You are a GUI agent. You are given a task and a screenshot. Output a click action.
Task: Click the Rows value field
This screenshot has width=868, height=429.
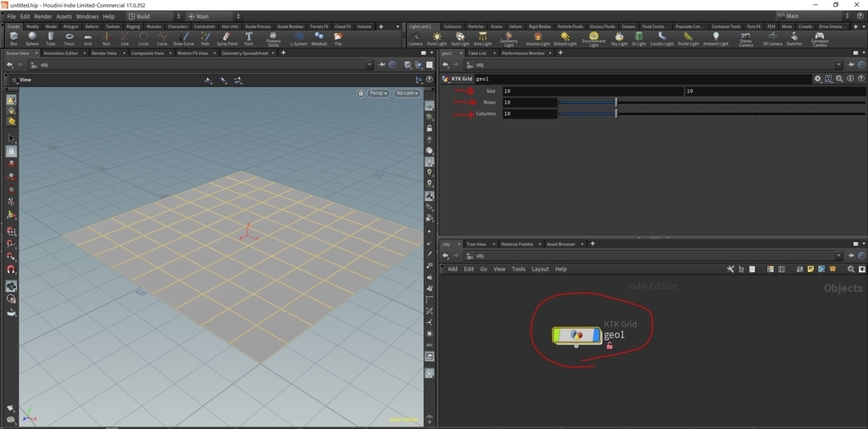pyautogui.click(x=530, y=103)
